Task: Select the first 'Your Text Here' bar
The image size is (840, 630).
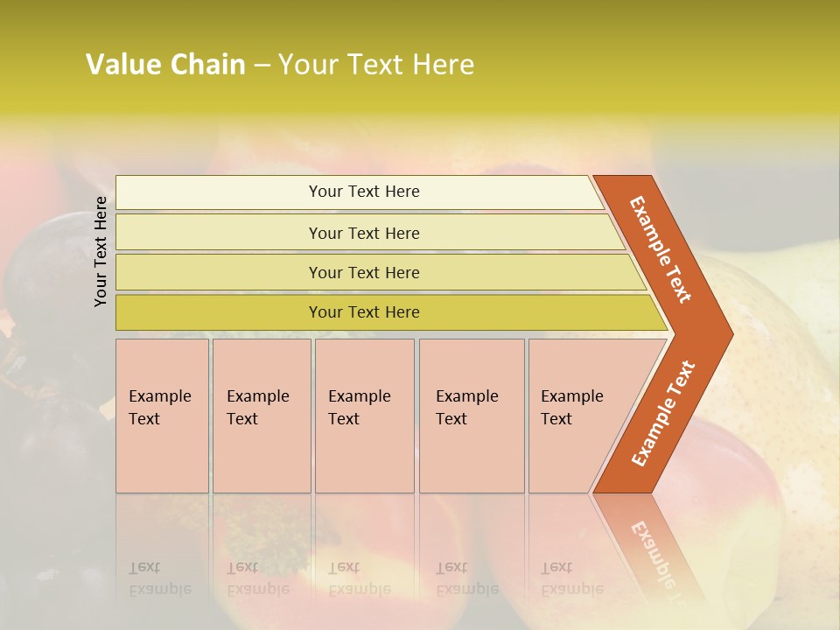Action: [x=363, y=192]
